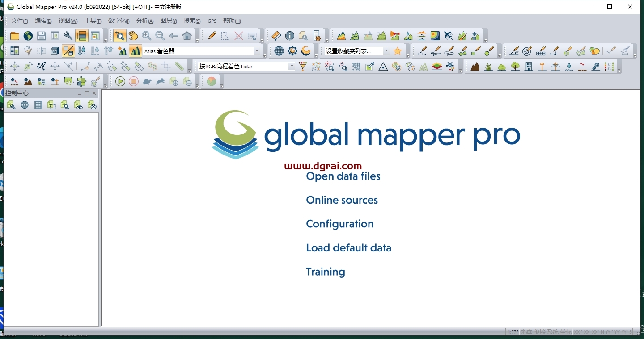Image resolution: width=644 pixels, height=339 pixels.
Task: Open online data sources globe icon
Action: [28, 36]
